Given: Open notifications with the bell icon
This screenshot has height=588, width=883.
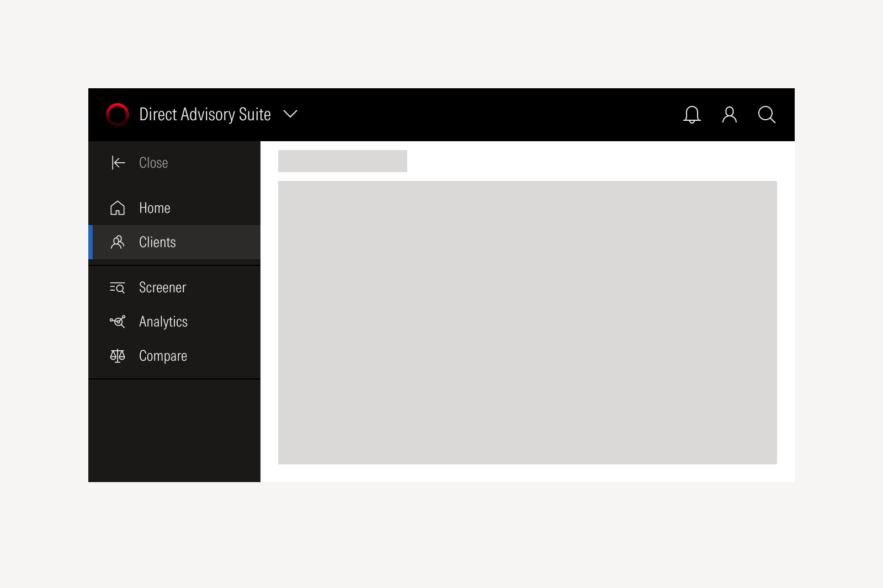Looking at the screenshot, I should tap(691, 115).
